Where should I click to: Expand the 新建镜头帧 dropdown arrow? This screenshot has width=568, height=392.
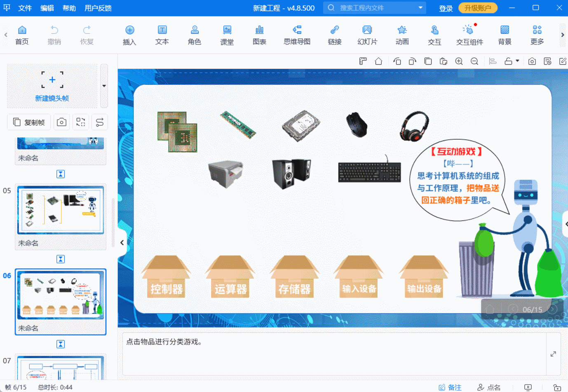click(x=104, y=86)
